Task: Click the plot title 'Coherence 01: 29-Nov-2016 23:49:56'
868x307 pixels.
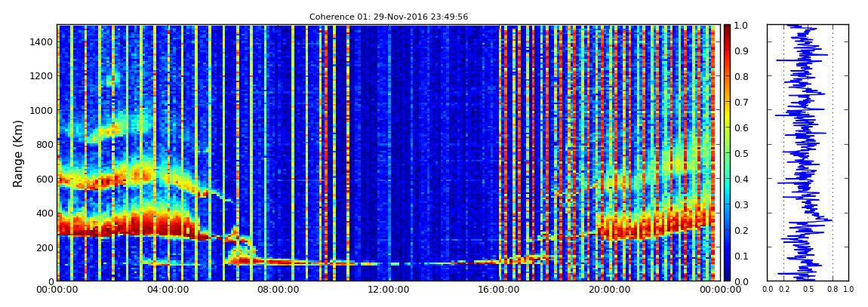Action: pos(389,17)
